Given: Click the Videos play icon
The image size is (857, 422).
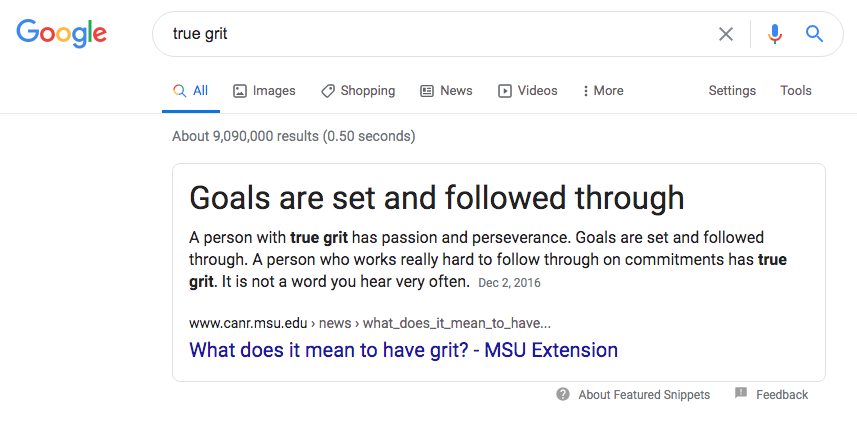Looking at the screenshot, I should pyautogui.click(x=505, y=91).
